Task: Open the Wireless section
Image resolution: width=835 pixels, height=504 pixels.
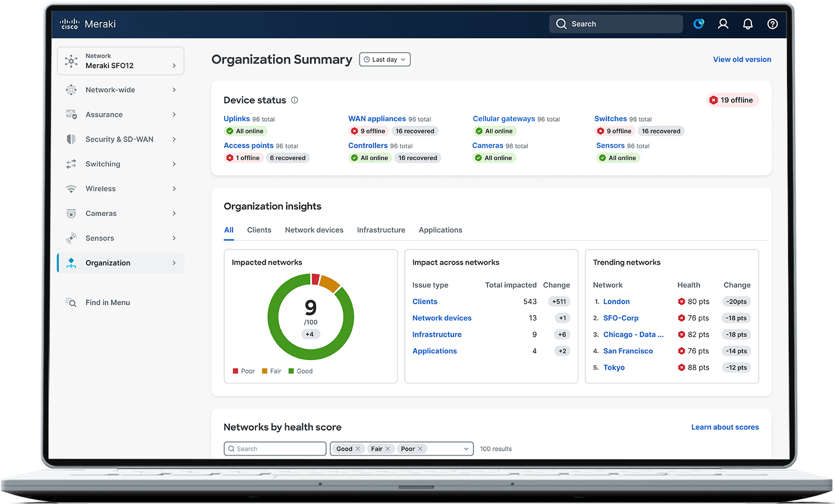Action: point(101,188)
